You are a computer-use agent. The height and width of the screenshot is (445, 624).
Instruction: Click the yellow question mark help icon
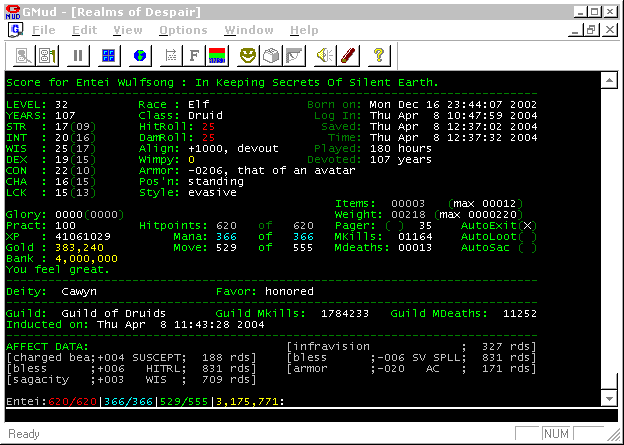(379, 55)
